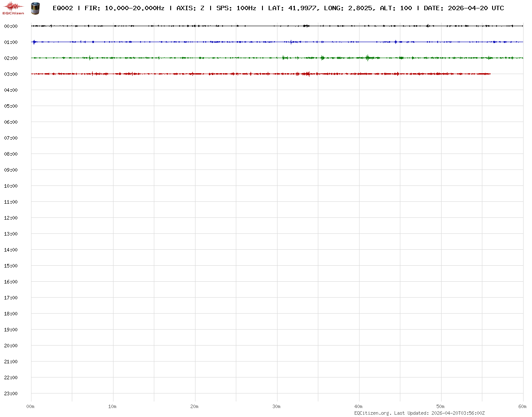
Task: Click the EQ002 station ID text
Action: pyautogui.click(x=63, y=8)
